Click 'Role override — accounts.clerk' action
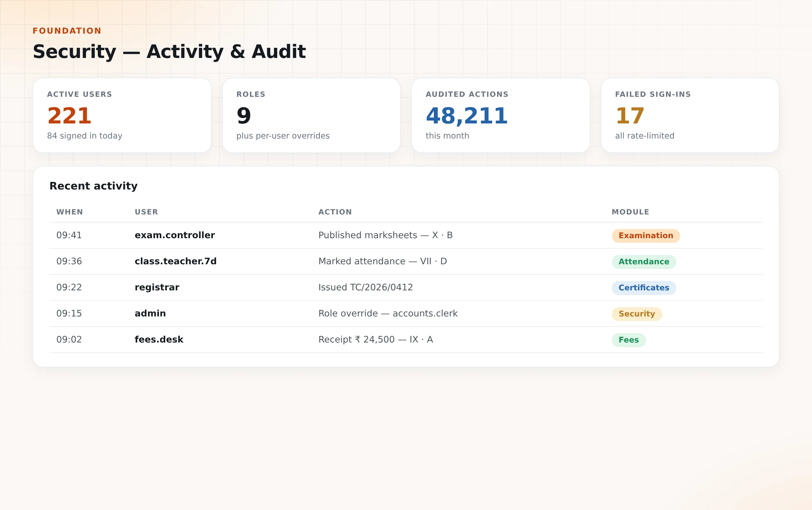The width and height of the screenshot is (812, 510). 388,313
